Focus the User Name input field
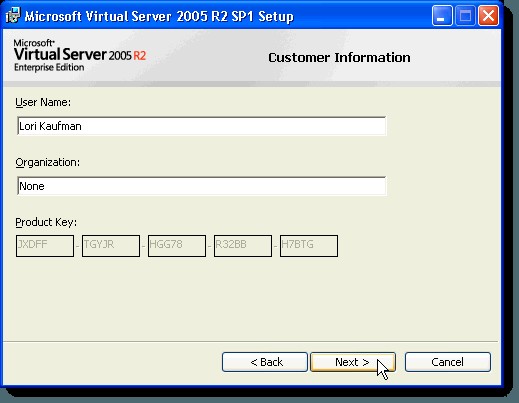The height and width of the screenshot is (403, 519). click(x=202, y=126)
